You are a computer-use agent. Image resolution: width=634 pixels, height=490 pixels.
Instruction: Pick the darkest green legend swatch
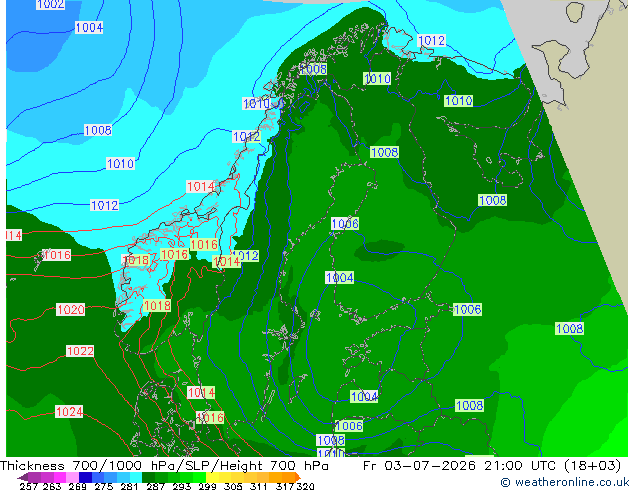tap(148, 477)
